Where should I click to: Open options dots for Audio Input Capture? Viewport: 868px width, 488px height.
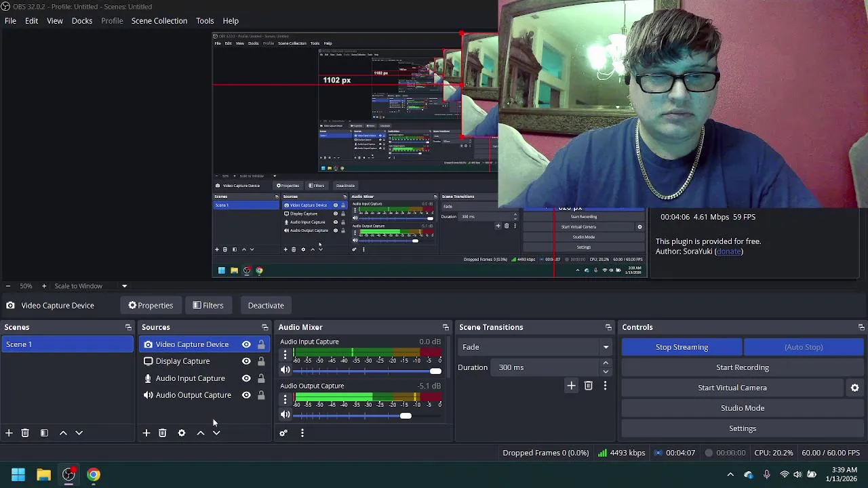(x=285, y=354)
